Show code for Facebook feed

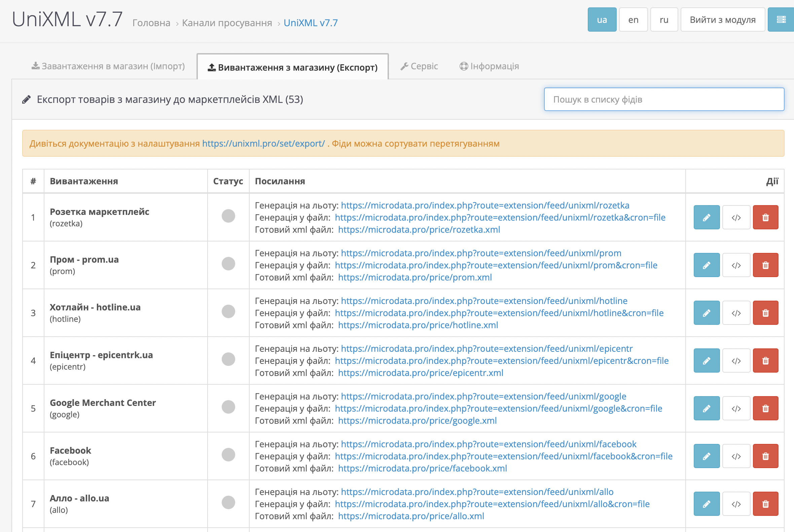[x=736, y=456]
